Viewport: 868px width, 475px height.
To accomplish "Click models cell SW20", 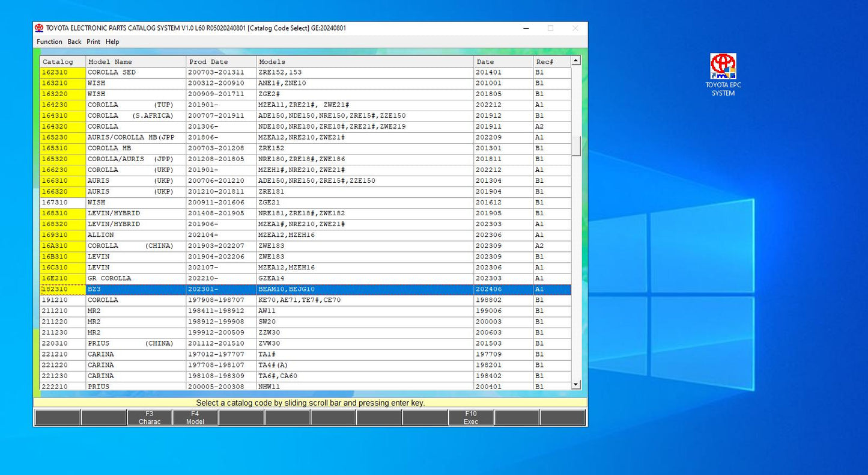I will [365, 322].
